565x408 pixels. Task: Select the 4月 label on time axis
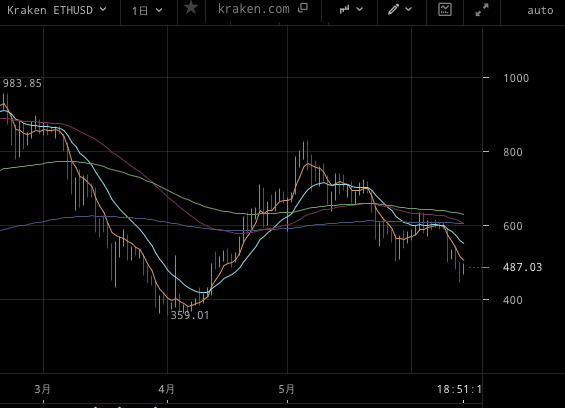[166, 389]
